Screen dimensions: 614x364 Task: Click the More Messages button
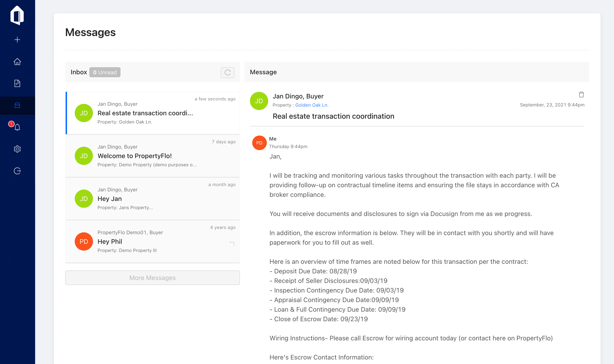click(x=152, y=278)
